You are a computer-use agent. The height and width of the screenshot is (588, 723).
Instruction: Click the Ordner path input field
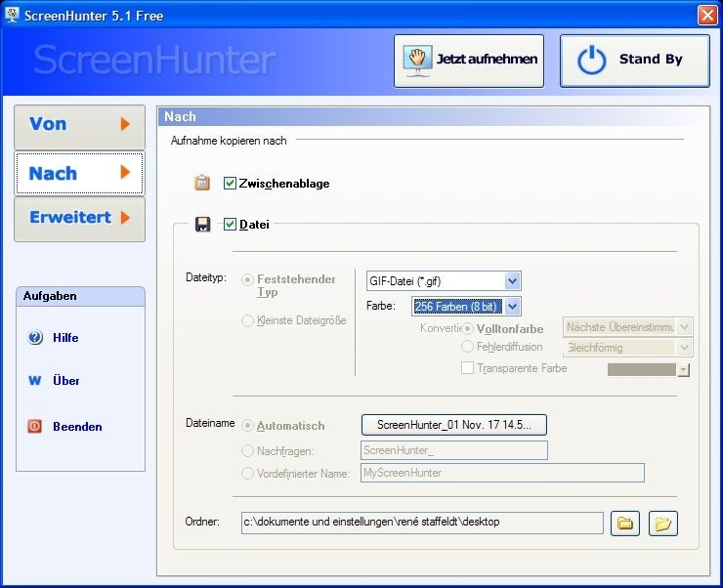tap(422, 523)
